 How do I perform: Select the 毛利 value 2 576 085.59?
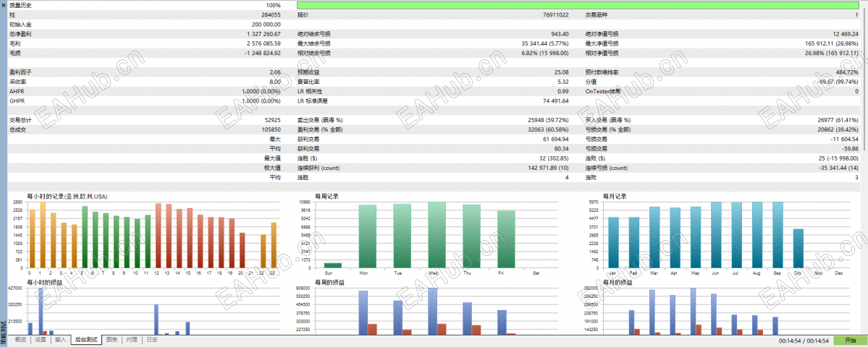[x=264, y=43]
